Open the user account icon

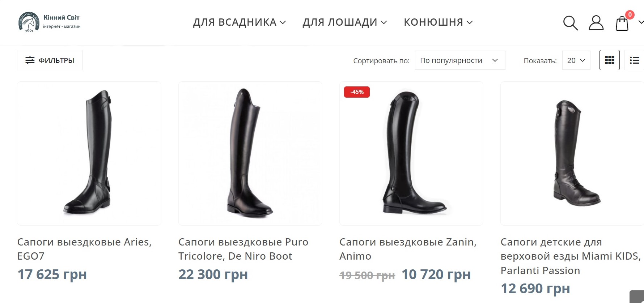tap(596, 23)
